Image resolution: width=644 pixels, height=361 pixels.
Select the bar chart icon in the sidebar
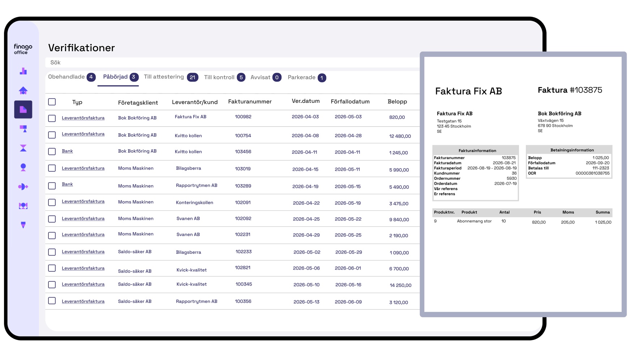point(23,71)
